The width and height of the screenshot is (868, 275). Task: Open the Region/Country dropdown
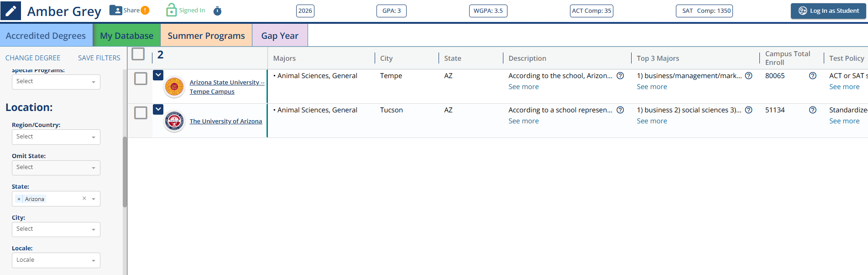56,137
